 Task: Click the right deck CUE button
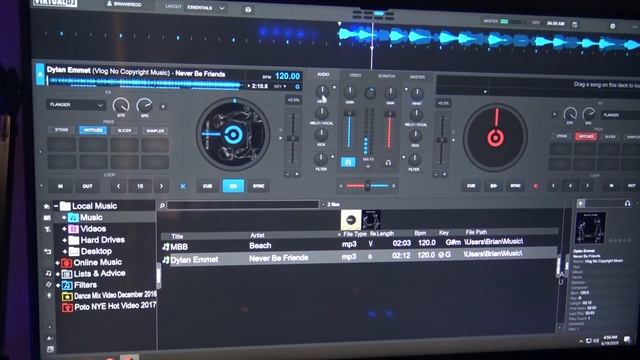pyautogui.click(x=471, y=186)
